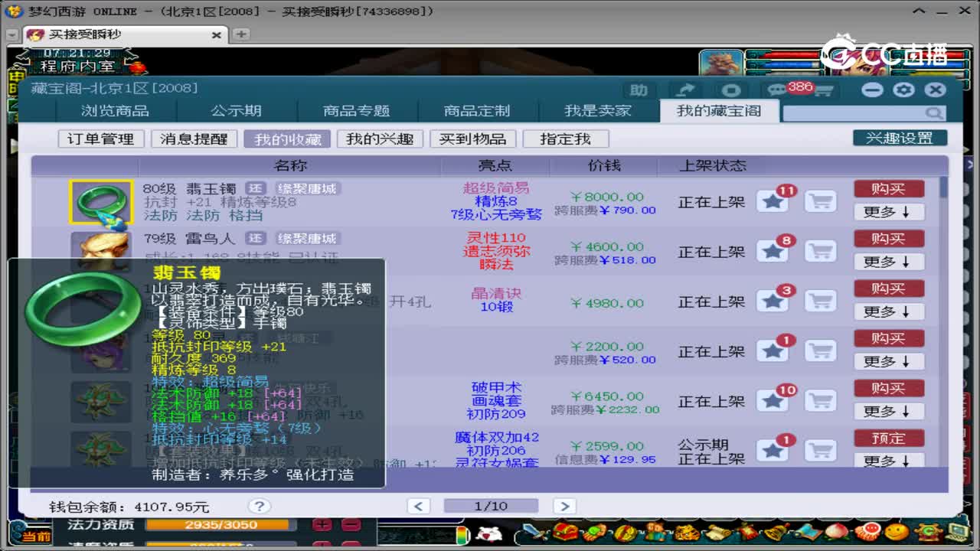Click the rounded square icon in header
Viewport: 980px width, 551px height.
pos(732,90)
